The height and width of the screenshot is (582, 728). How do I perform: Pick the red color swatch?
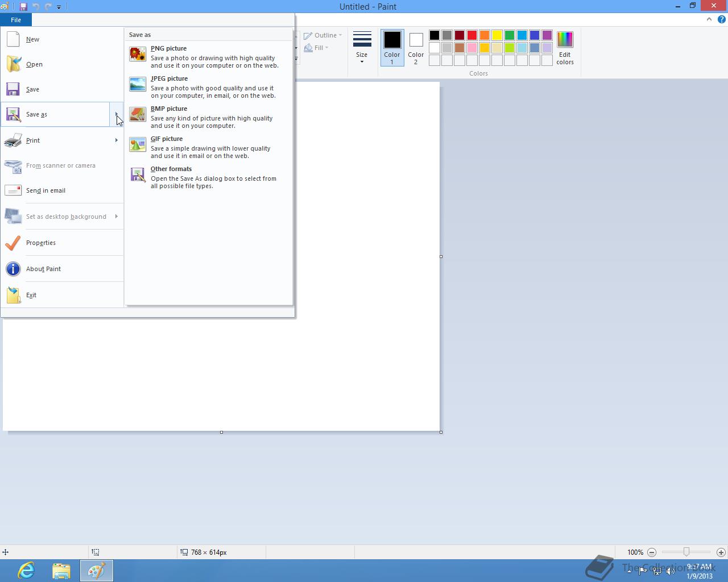pos(472,35)
